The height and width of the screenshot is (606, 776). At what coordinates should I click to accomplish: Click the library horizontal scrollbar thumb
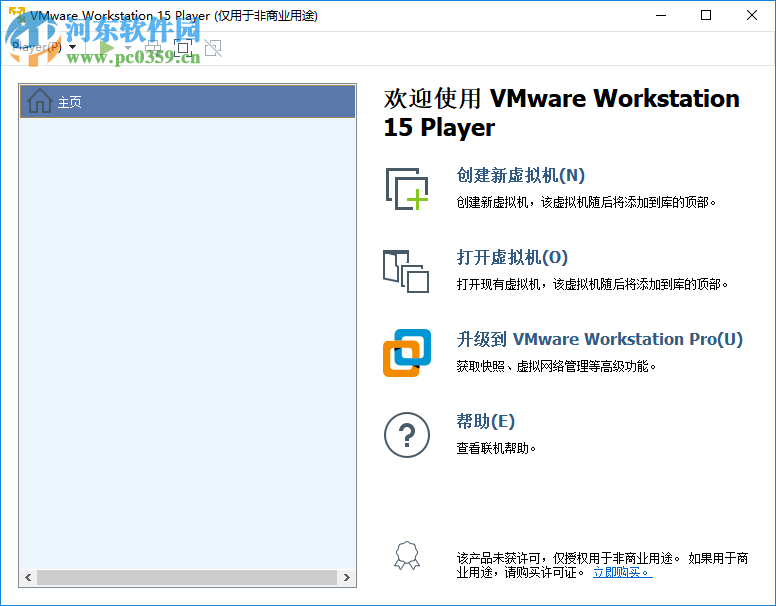click(x=187, y=577)
